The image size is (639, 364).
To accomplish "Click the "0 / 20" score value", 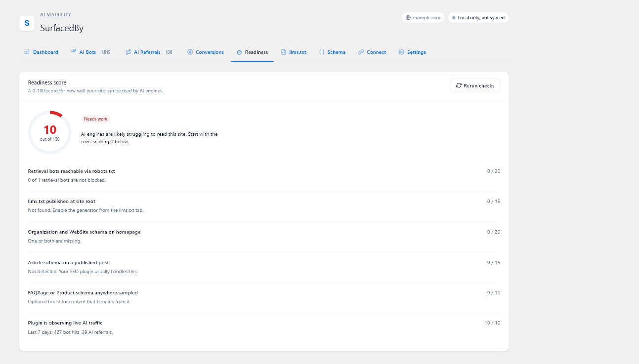I will 494,232.
